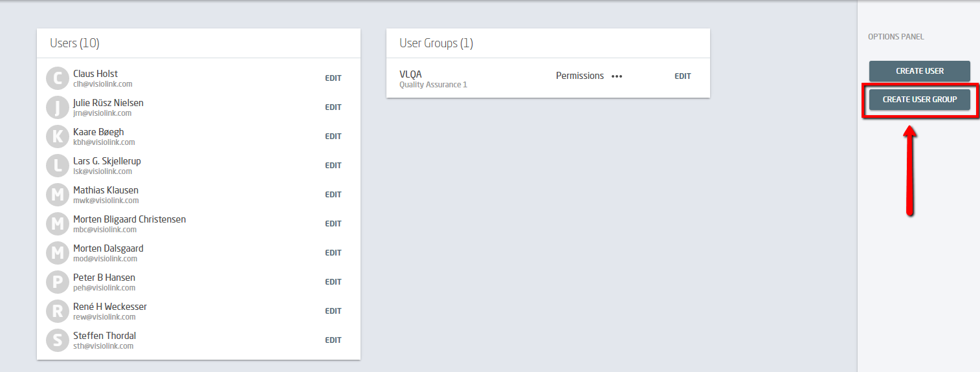Click Mathias Klausen's M avatar icon
Viewport: 980px width, 372px height.
point(58,195)
